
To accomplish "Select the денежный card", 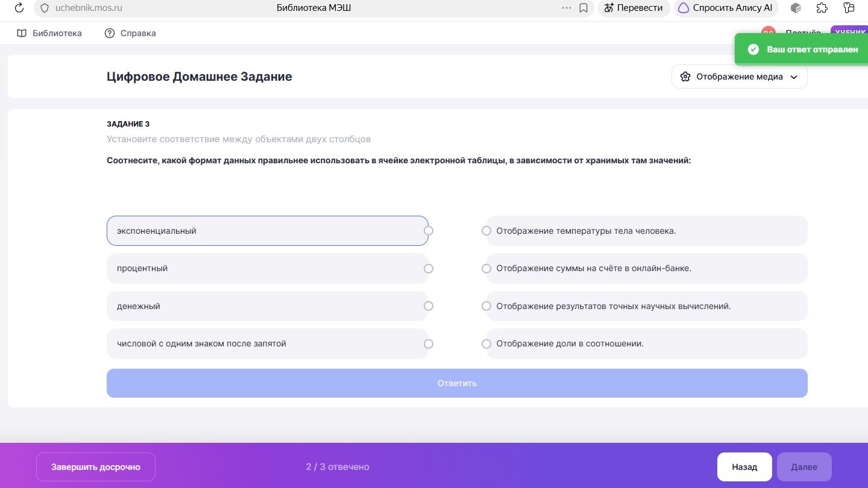I will [x=268, y=306].
